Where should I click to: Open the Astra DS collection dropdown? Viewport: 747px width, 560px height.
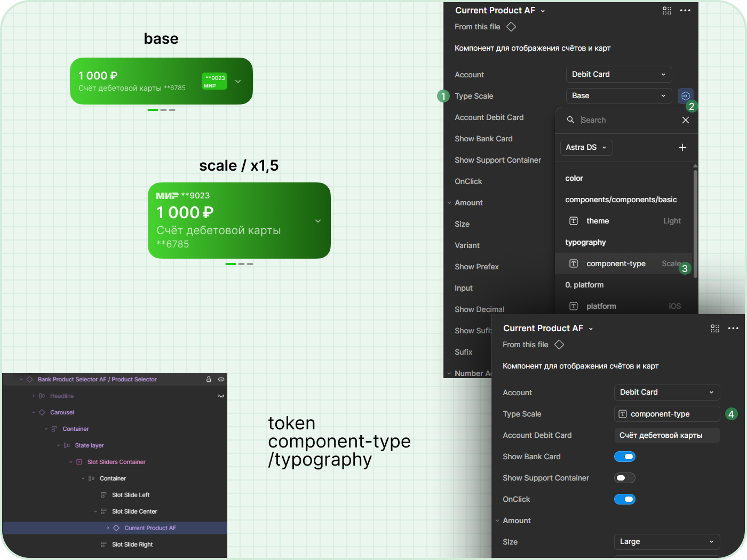point(586,148)
